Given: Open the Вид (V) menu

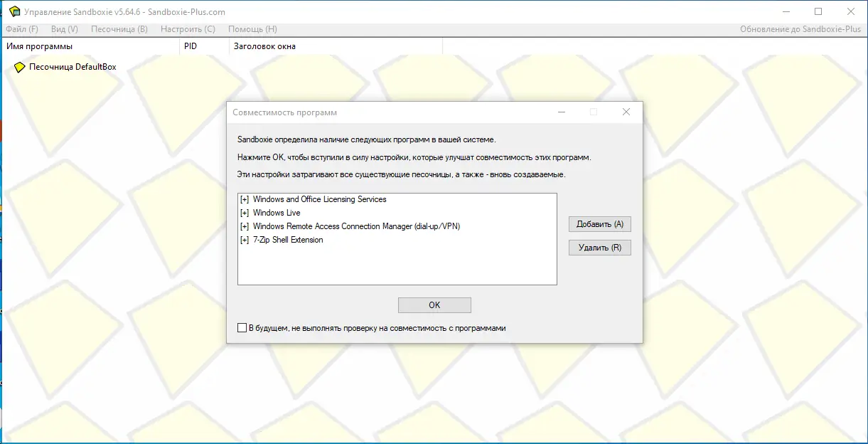Looking at the screenshot, I should (x=65, y=29).
